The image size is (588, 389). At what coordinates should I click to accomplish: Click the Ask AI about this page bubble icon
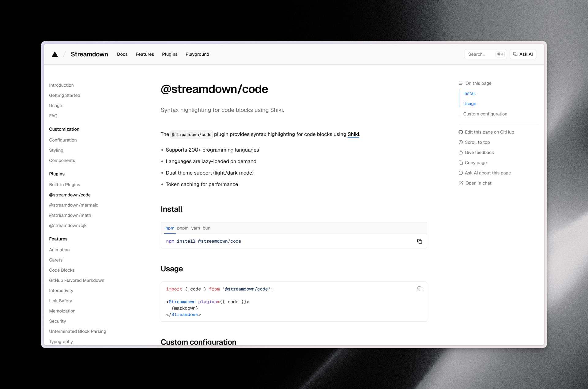(461, 173)
